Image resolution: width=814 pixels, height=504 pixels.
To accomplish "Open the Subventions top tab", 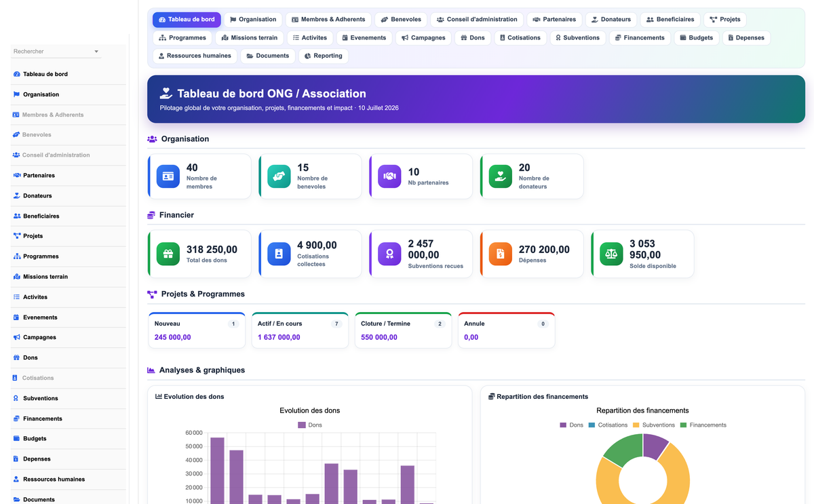I will (x=578, y=38).
